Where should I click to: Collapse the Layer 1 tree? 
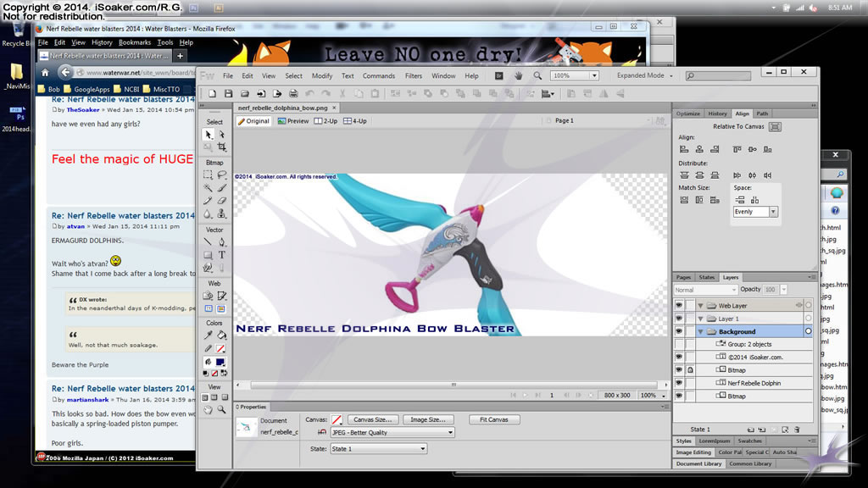[x=700, y=319]
